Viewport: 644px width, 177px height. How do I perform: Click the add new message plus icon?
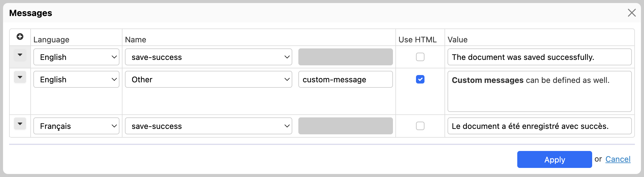[x=20, y=37]
